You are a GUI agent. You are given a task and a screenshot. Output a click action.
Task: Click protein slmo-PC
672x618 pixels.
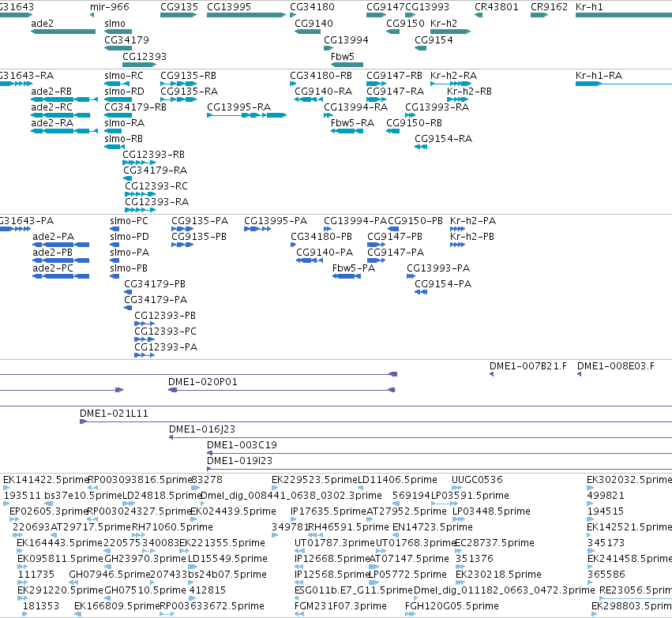coord(129,221)
